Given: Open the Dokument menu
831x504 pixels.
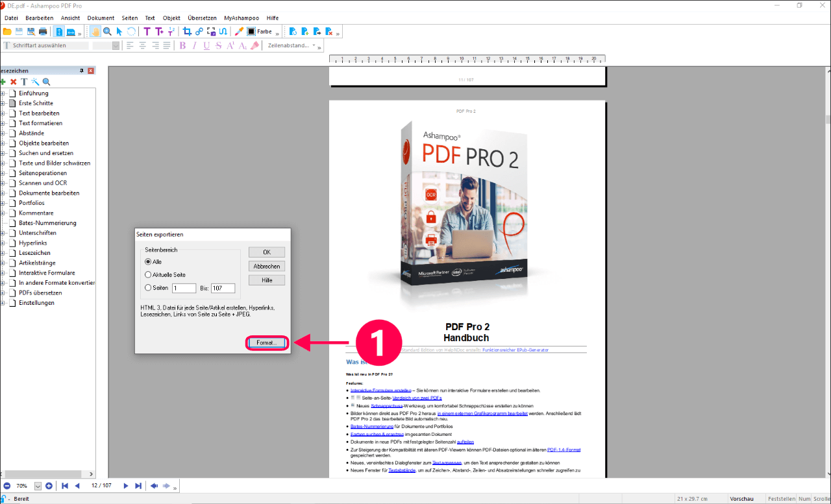Looking at the screenshot, I should 101,18.
